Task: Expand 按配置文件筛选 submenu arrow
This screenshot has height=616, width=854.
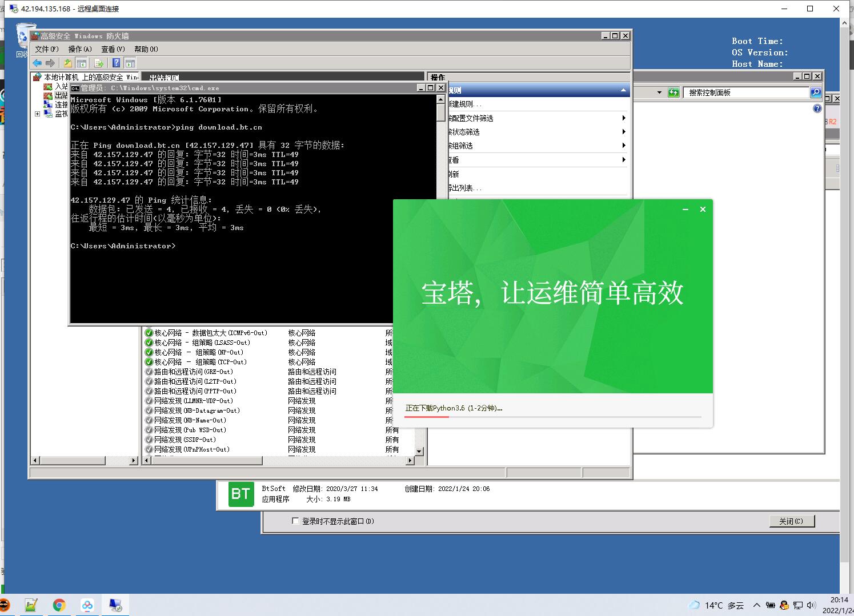Action: click(624, 118)
